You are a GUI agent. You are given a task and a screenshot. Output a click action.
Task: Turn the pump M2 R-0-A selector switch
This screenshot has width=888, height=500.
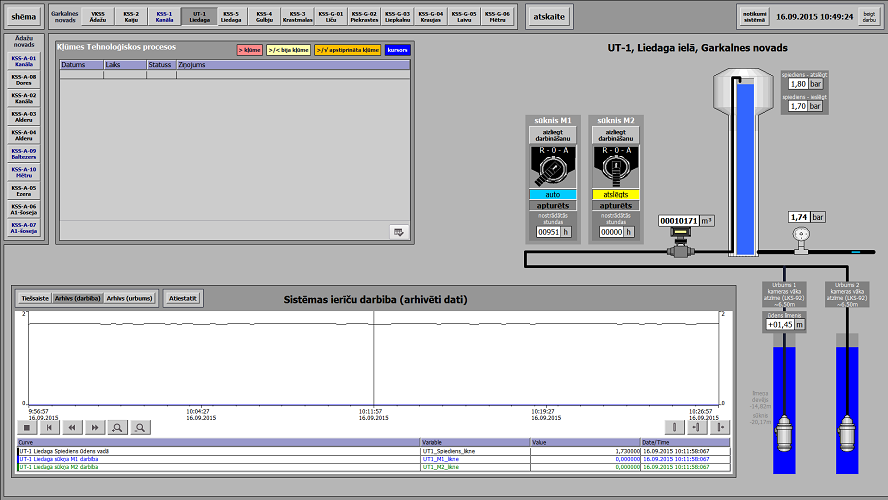point(616,166)
